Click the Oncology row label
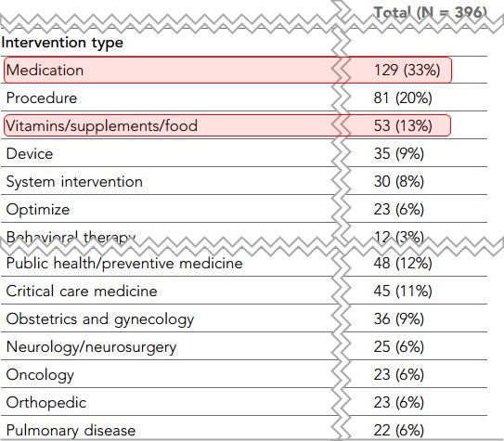Viewport: 504px width, 441px height. [x=40, y=375]
